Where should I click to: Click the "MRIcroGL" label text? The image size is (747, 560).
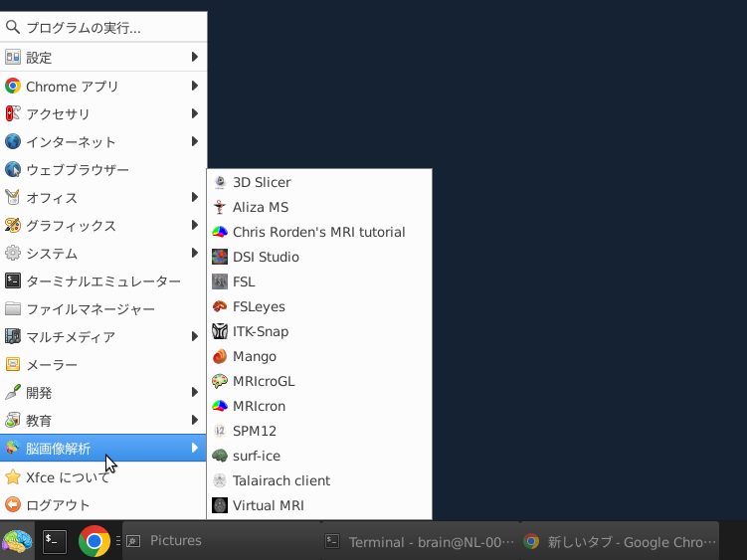click(264, 381)
